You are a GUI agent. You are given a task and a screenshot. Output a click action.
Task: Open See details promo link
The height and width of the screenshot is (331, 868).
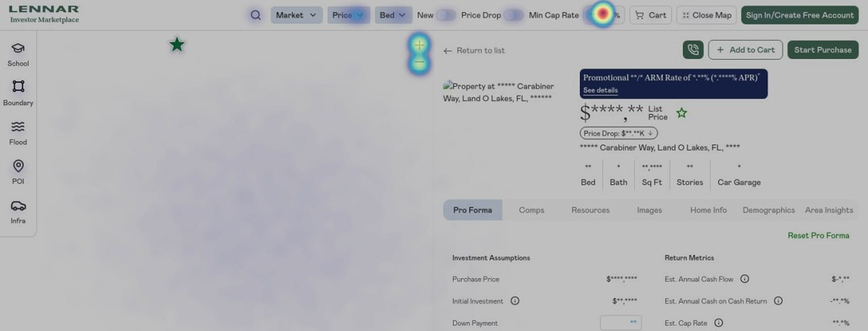point(600,90)
